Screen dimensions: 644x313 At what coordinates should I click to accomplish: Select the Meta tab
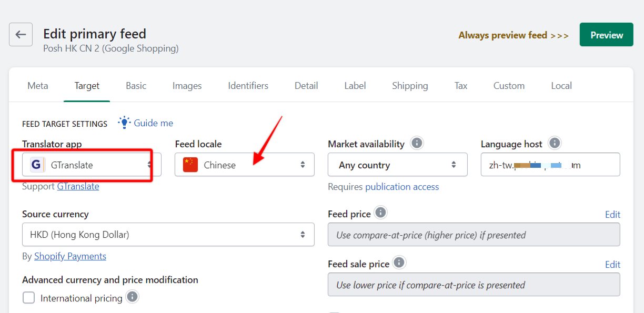click(38, 86)
